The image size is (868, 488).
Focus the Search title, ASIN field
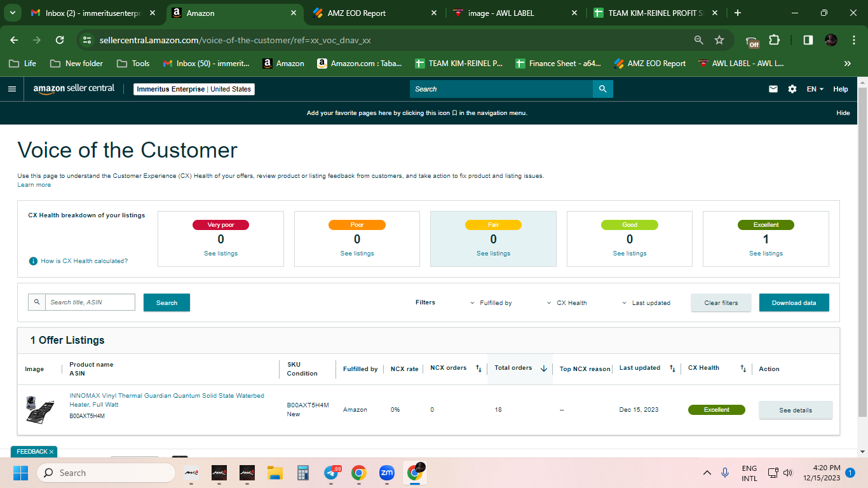click(x=90, y=302)
